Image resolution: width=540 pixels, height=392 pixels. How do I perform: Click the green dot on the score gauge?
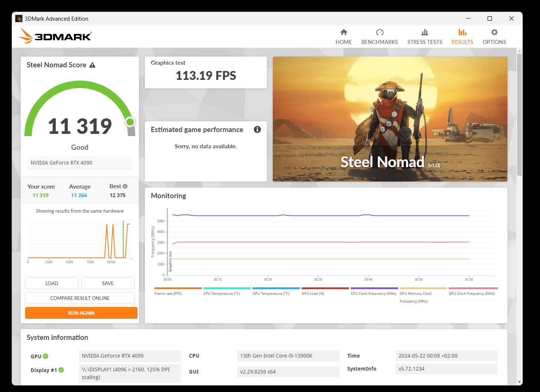(130, 122)
